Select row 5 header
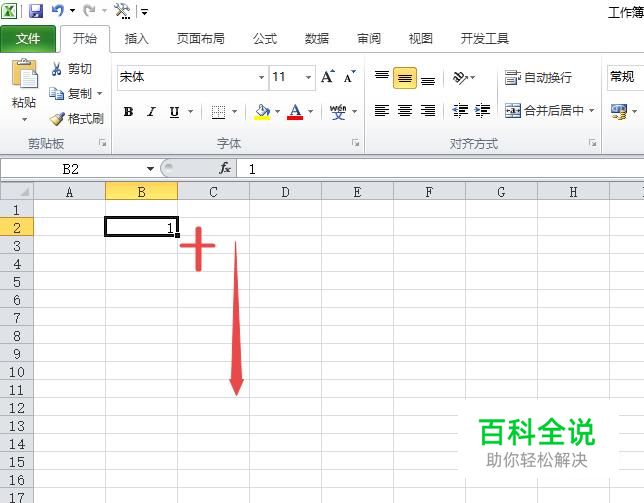This screenshot has width=644, height=503. tap(17, 282)
